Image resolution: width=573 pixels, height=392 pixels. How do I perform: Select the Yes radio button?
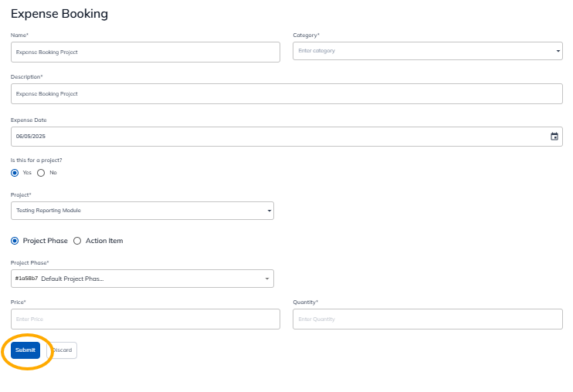click(15, 172)
